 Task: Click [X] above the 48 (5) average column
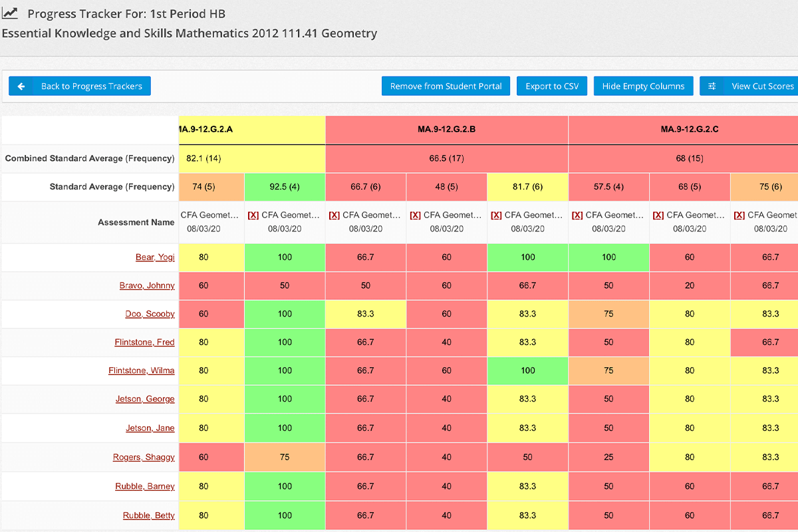415,215
